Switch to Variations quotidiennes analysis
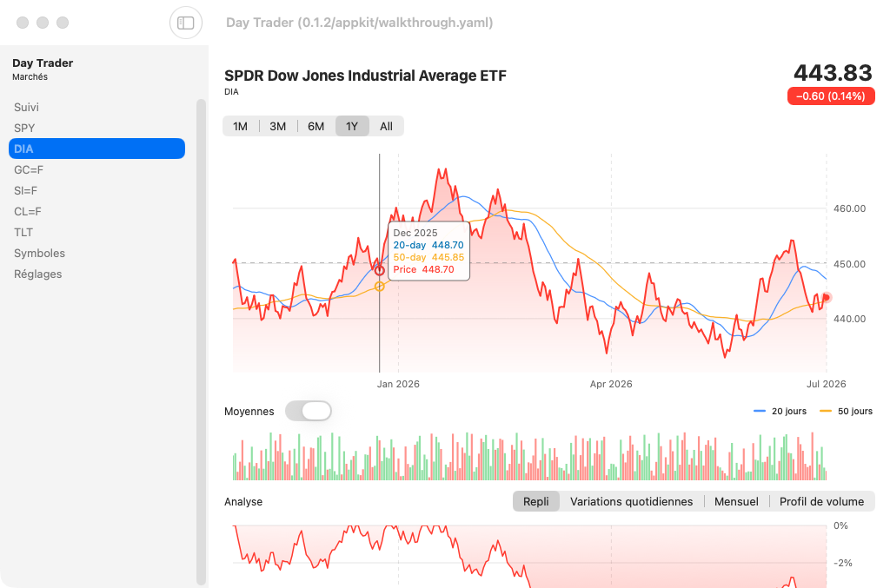Image resolution: width=890 pixels, height=588 pixels. [631, 501]
